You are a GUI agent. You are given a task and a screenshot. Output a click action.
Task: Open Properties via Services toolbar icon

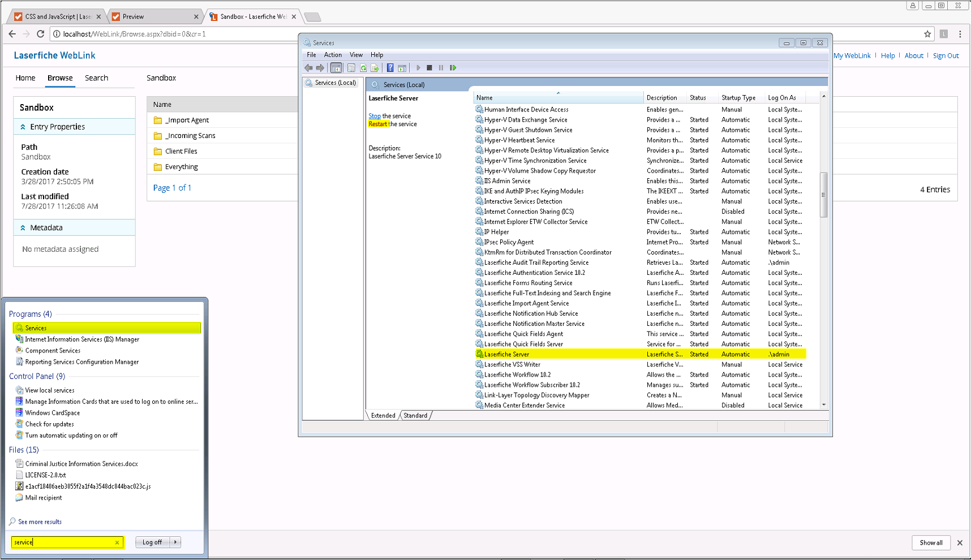(x=351, y=68)
